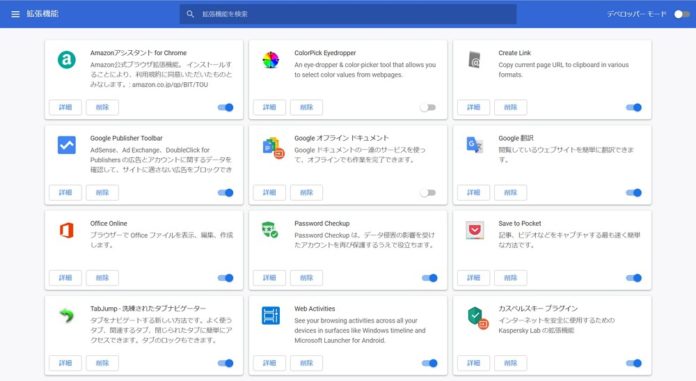
Task: Open details for TabJump
Action: pyautogui.click(x=65, y=363)
